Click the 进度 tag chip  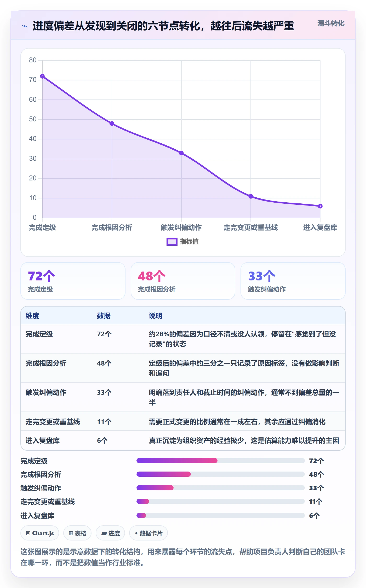point(110,533)
